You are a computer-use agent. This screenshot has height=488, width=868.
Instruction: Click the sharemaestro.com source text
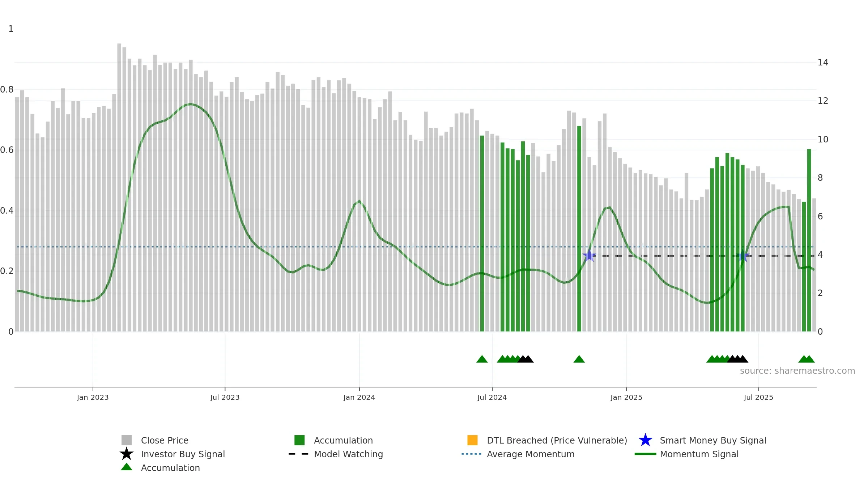click(x=797, y=371)
